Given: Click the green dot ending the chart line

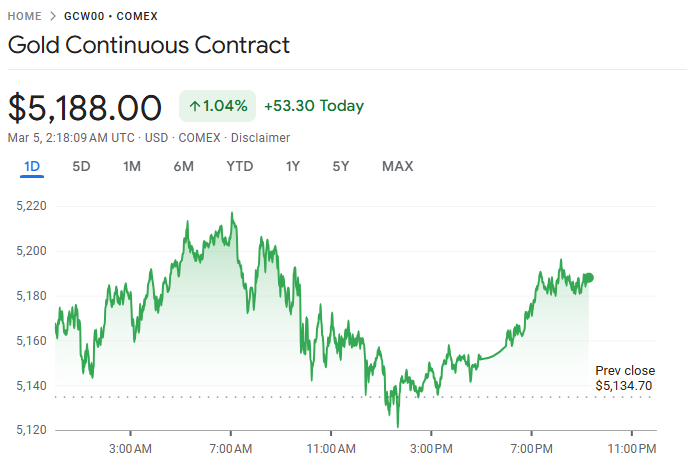Looking at the screenshot, I should point(589,278).
